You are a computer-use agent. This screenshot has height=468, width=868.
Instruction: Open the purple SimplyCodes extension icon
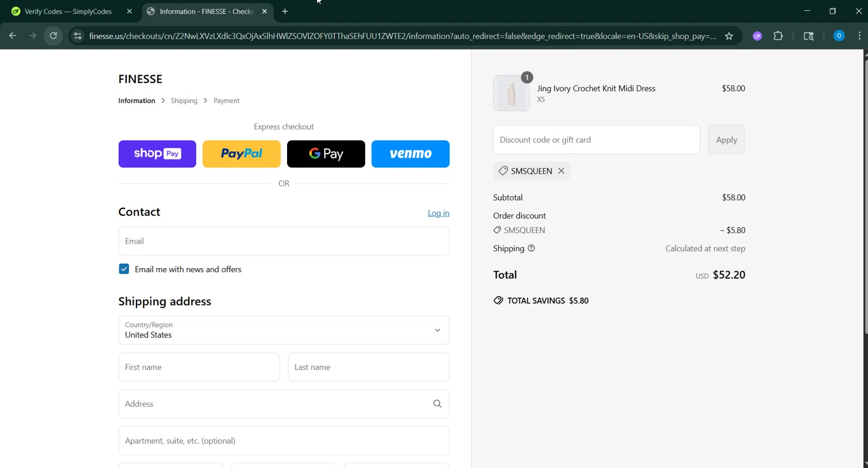[x=757, y=36]
